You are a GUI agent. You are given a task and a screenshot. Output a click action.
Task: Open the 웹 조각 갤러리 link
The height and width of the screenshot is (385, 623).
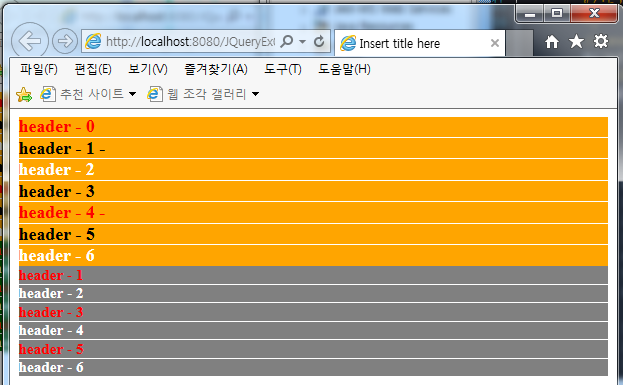pos(197,94)
